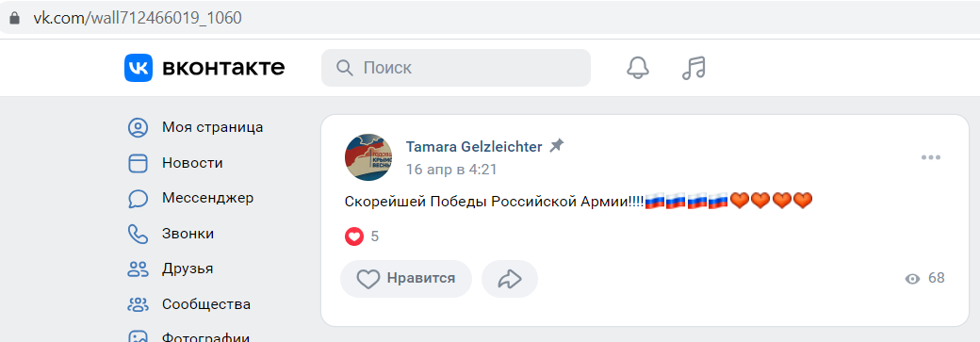This screenshot has height=342, width=980.
Task: Click the views eye icon
Action: click(912, 279)
